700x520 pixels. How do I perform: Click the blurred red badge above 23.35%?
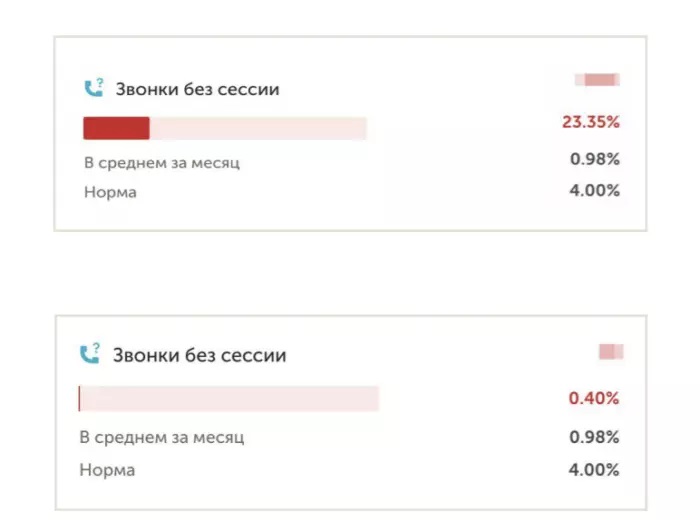597,80
